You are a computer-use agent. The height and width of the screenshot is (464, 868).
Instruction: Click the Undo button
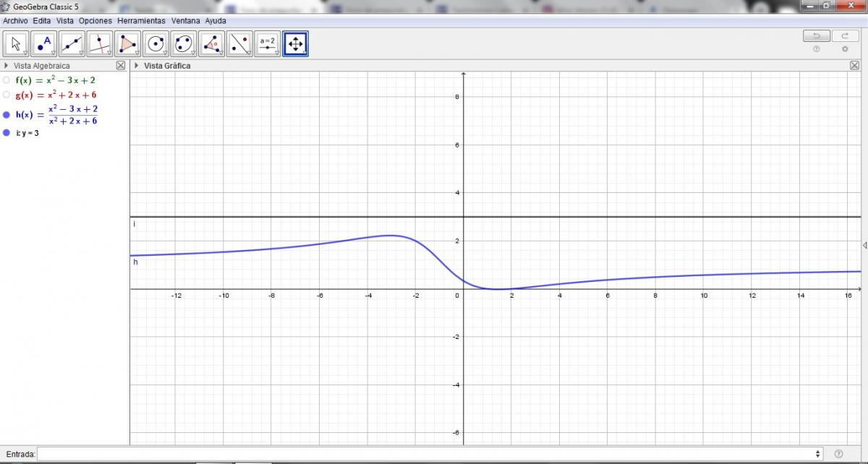pyautogui.click(x=817, y=36)
